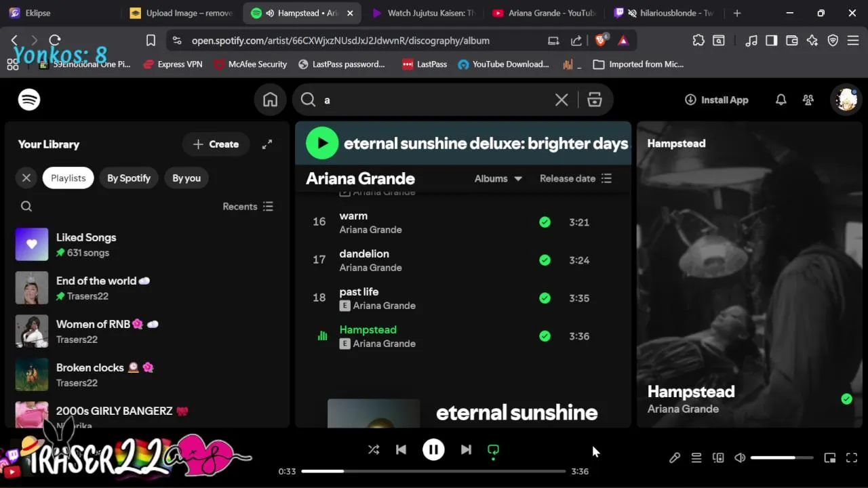This screenshot has height=488, width=868.
Task: Clear the search field with X
Action: 561,100
